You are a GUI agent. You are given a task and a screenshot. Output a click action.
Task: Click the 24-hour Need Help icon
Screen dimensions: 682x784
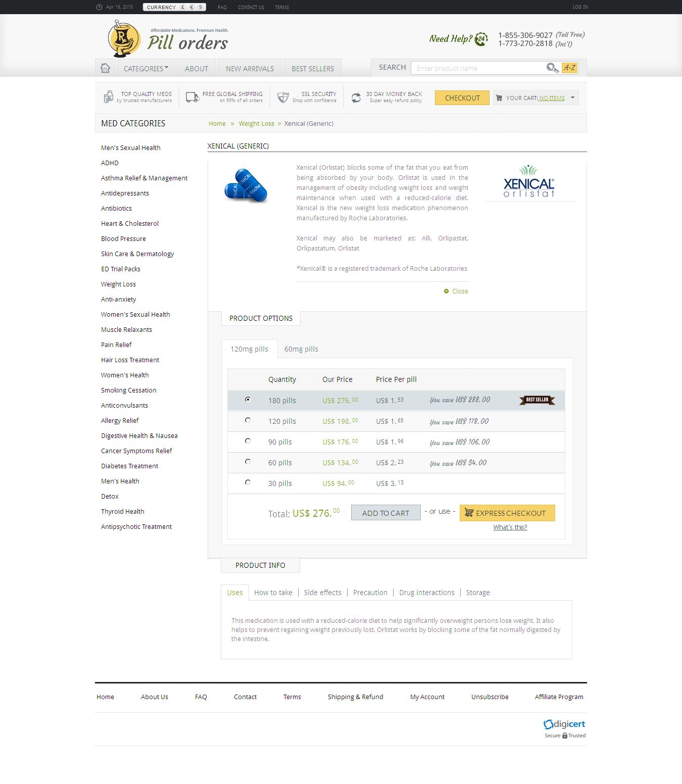pyautogui.click(x=481, y=39)
